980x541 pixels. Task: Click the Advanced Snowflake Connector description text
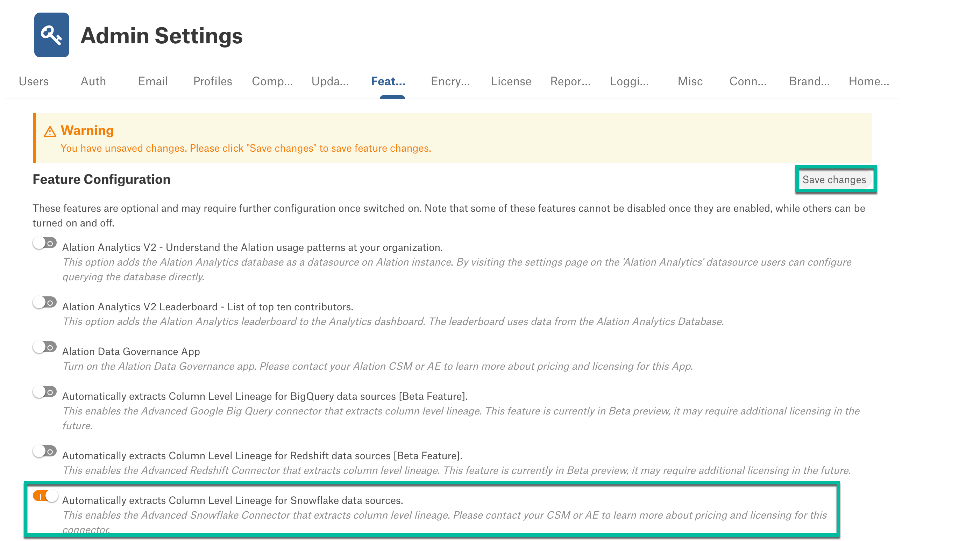coord(444,522)
